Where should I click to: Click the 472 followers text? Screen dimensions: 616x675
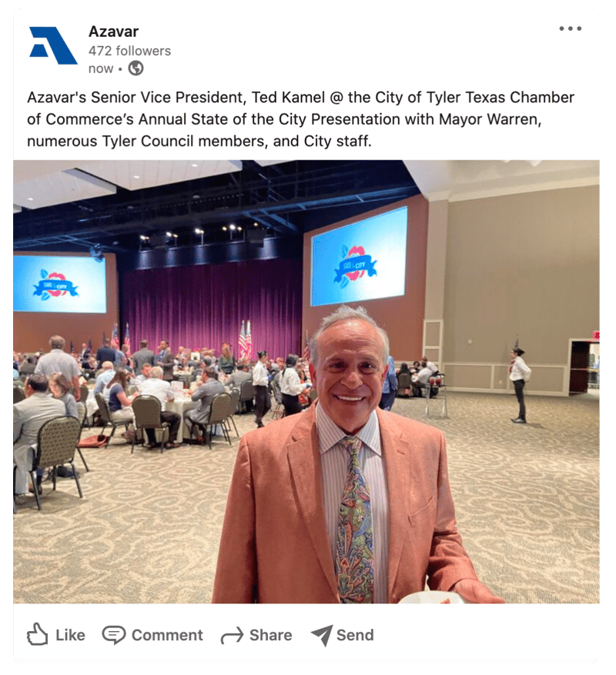pos(129,51)
